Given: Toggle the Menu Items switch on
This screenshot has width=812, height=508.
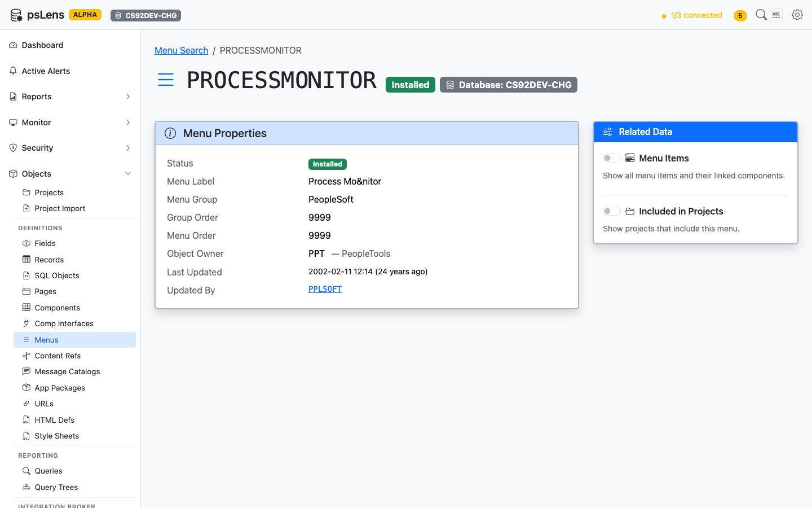Looking at the screenshot, I should coord(612,158).
